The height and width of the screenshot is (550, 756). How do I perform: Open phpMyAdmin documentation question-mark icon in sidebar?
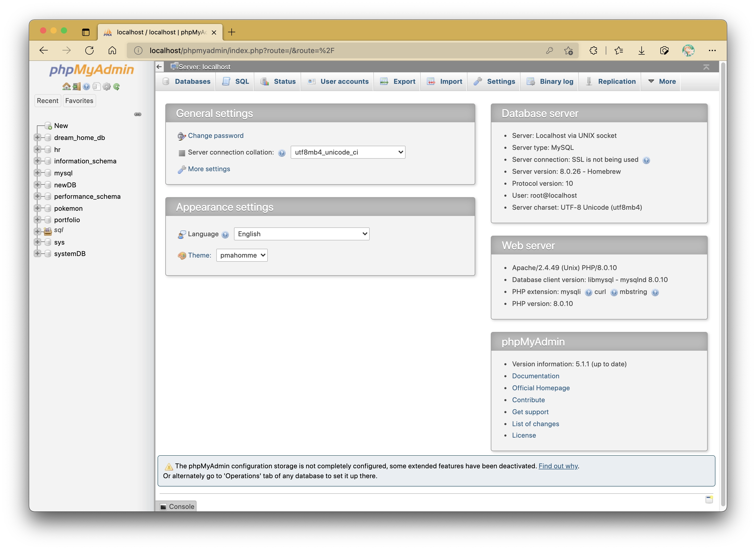coord(86,87)
